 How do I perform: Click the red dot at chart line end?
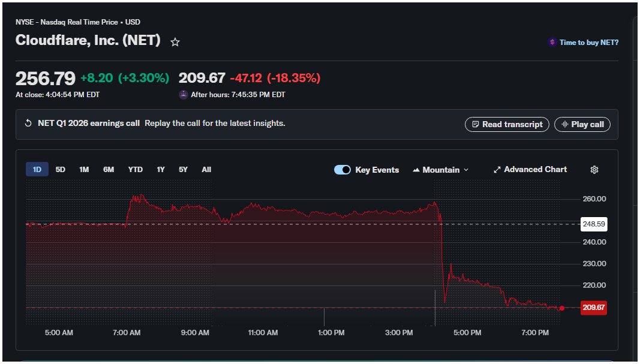tap(562, 308)
